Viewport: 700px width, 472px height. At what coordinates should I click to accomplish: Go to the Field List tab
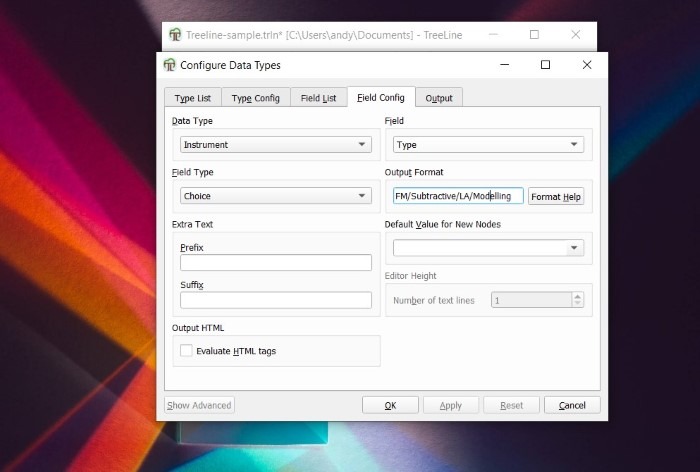click(318, 98)
